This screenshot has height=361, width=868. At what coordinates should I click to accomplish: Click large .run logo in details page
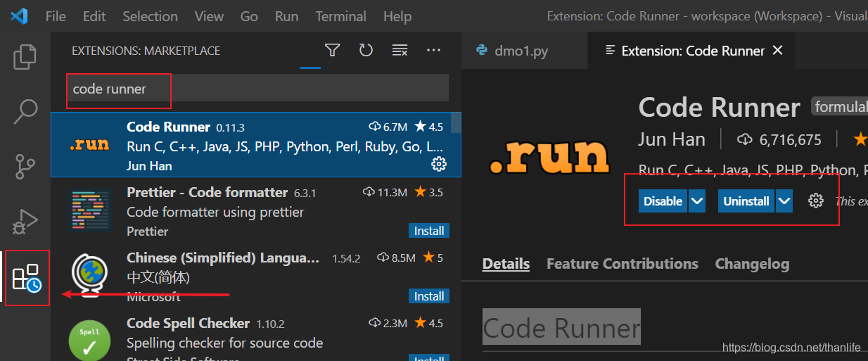(549, 156)
